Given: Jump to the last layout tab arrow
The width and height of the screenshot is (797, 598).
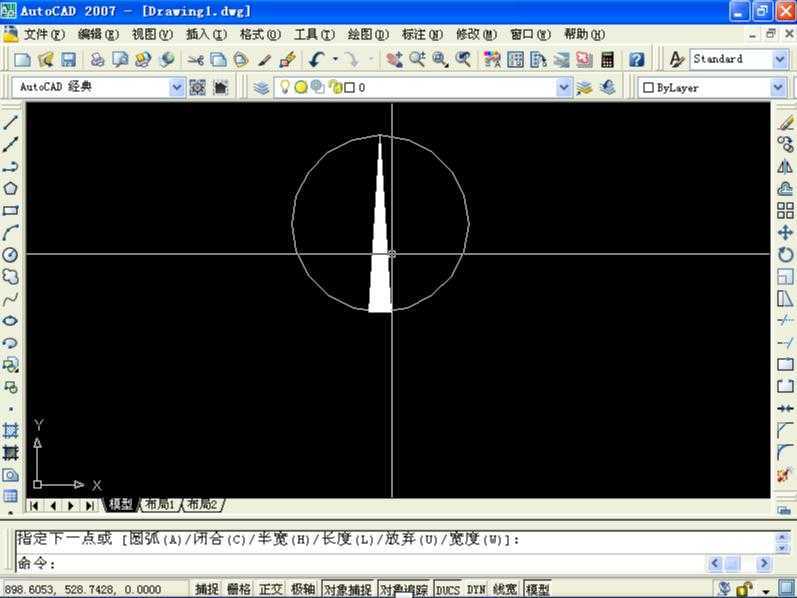Looking at the screenshot, I should pyautogui.click(x=89, y=505).
